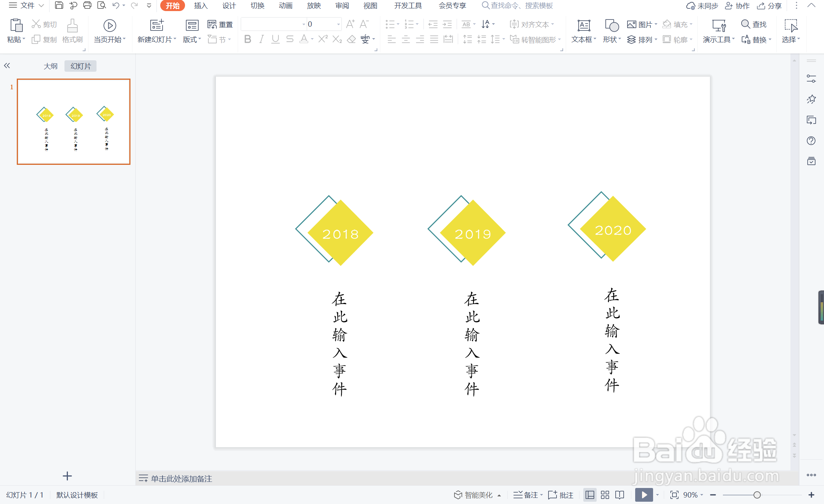Screen dimensions: 824x504
Task: Start slideshow with play button
Action: [644, 495]
